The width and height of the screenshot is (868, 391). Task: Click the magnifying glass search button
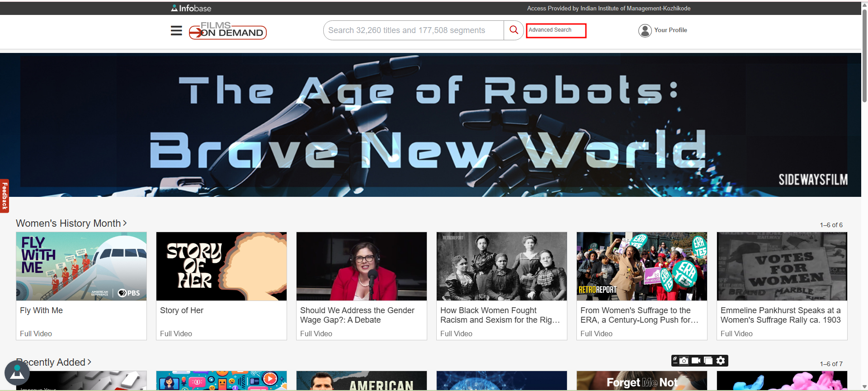pyautogui.click(x=514, y=30)
